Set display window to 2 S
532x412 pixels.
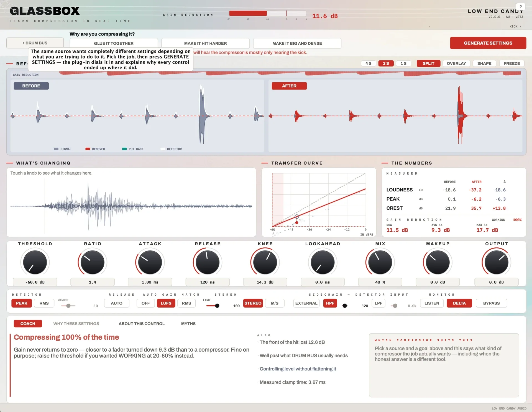click(x=386, y=63)
